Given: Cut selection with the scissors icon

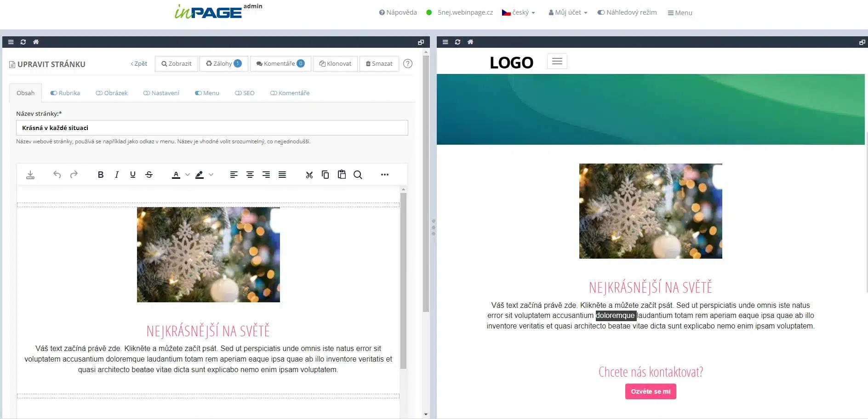Looking at the screenshot, I should point(309,175).
